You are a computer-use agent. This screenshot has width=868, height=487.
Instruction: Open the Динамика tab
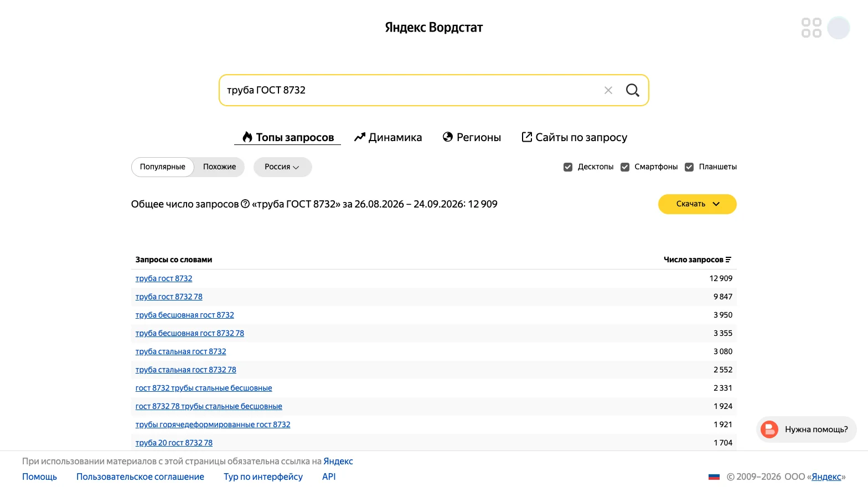click(388, 137)
